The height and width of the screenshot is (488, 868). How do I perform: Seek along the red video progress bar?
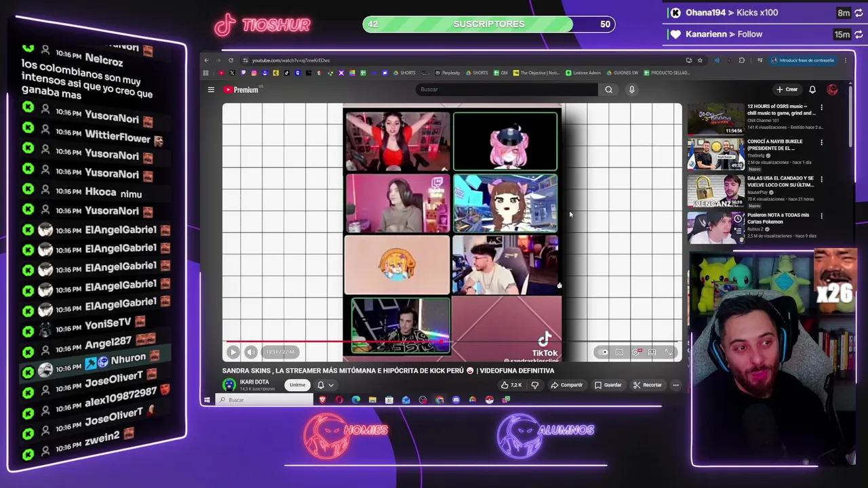tap(452, 342)
